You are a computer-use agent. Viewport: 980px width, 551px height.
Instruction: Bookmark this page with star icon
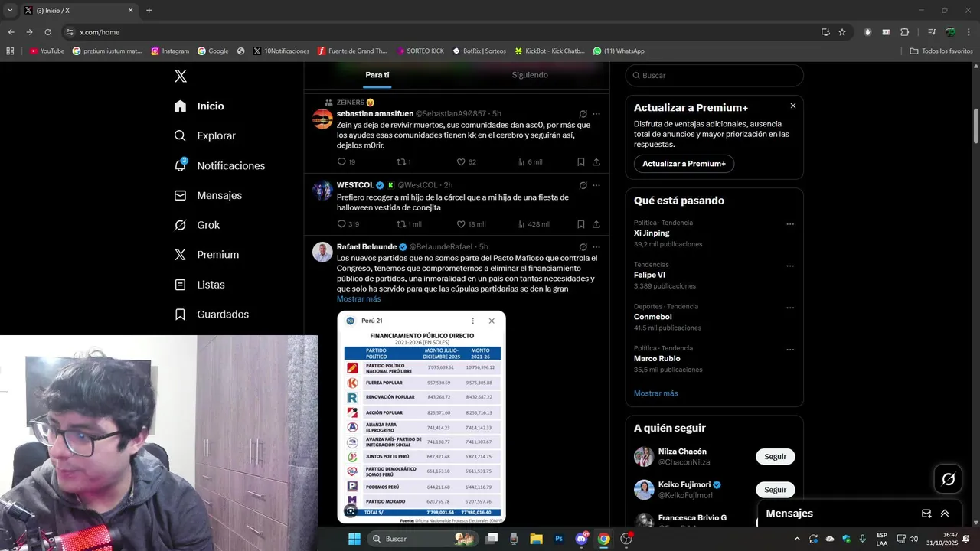(842, 32)
